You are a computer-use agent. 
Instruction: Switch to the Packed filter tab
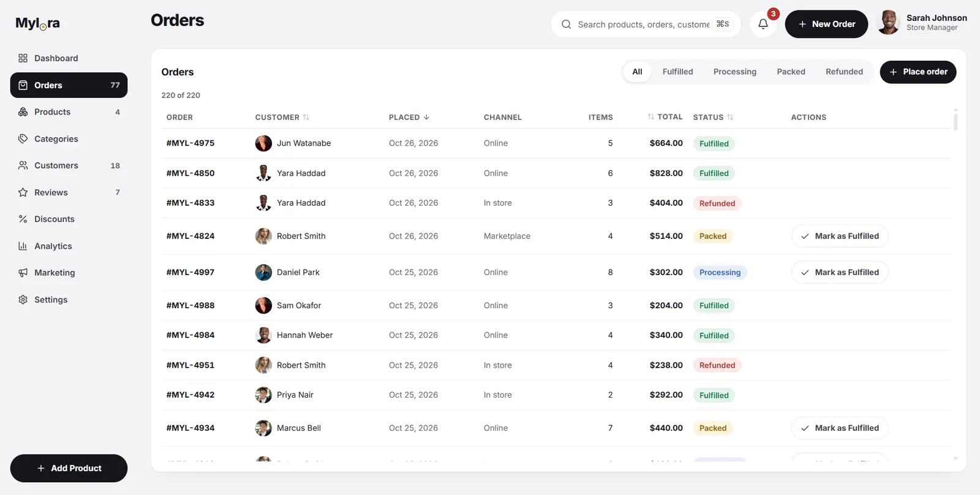[x=791, y=72]
